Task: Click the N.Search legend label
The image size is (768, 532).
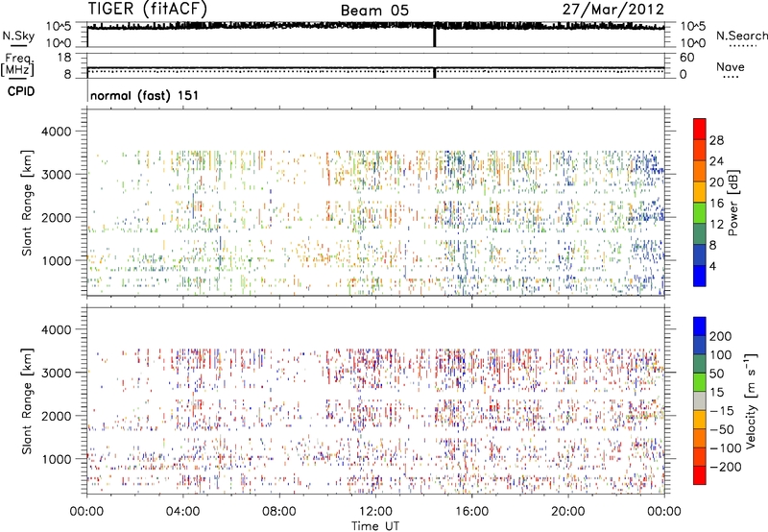Action: pyautogui.click(x=741, y=36)
